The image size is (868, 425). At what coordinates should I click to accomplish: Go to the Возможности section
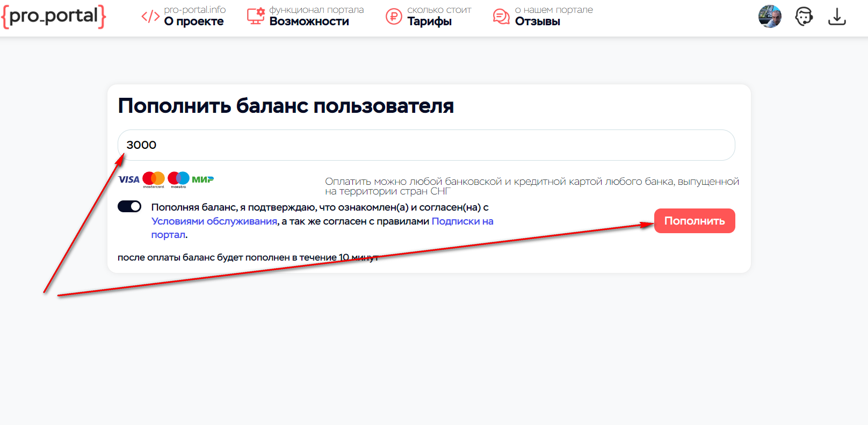pos(309,21)
